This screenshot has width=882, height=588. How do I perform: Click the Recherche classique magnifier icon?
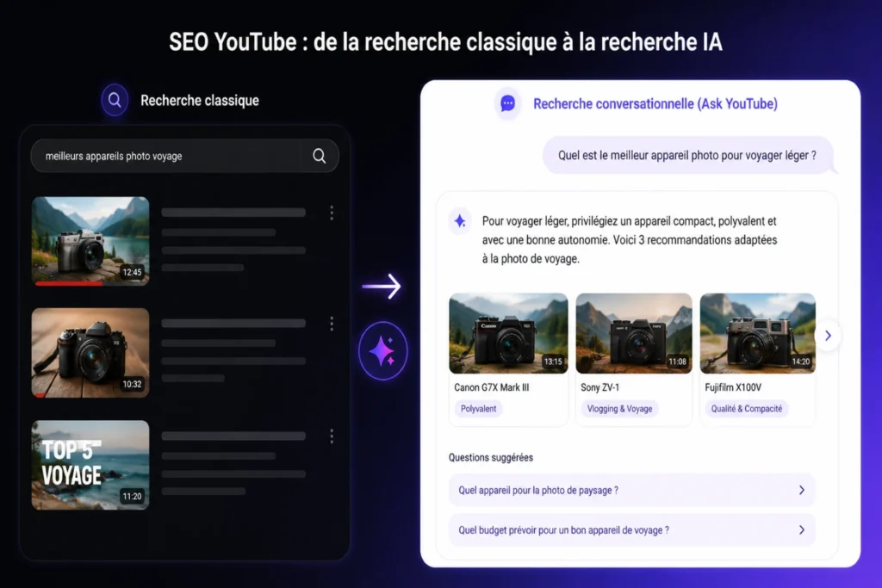coord(115,100)
